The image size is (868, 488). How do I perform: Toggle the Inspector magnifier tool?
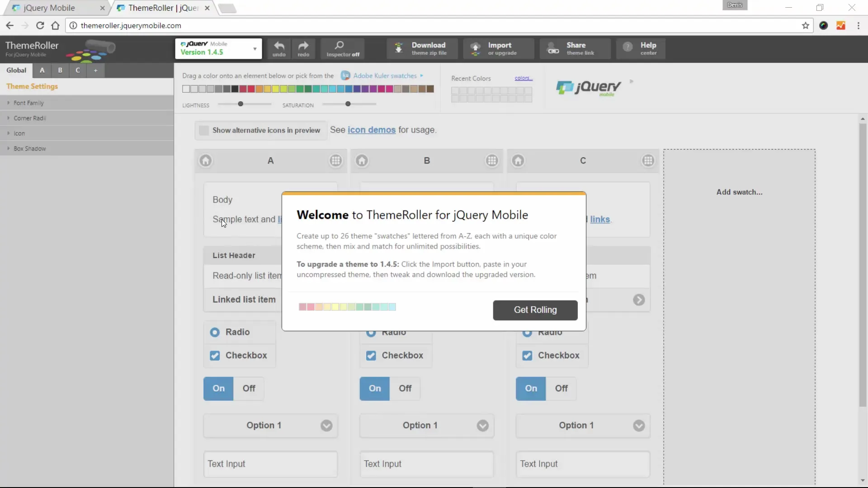click(343, 49)
